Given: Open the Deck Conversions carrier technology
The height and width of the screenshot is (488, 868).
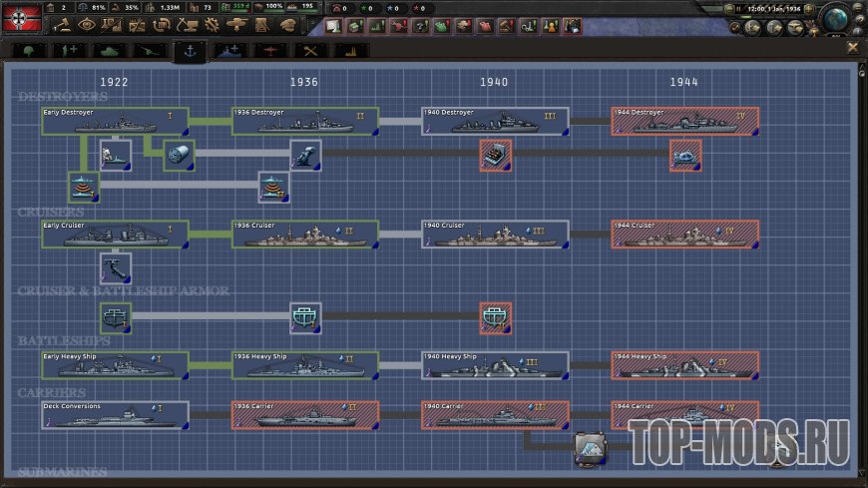Looking at the screenshot, I should point(115,414).
